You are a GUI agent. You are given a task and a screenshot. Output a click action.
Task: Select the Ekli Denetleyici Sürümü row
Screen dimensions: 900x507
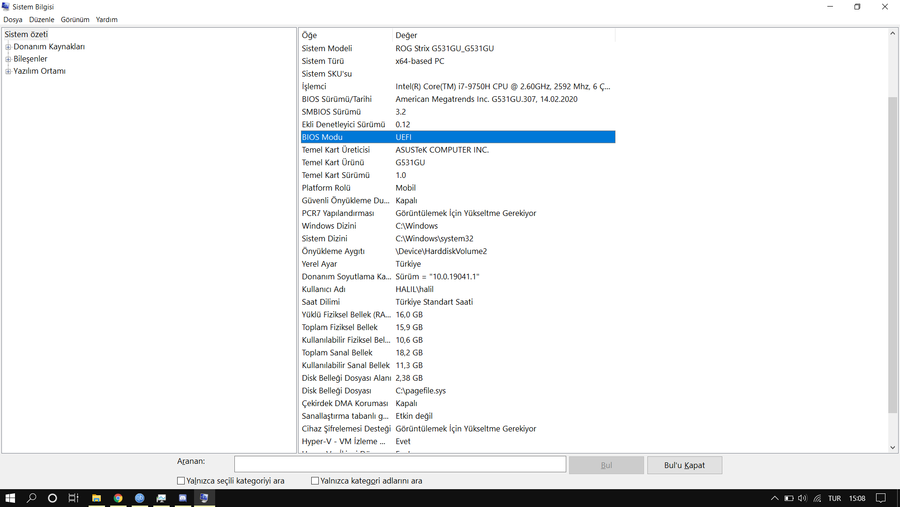pyautogui.click(x=457, y=124)
